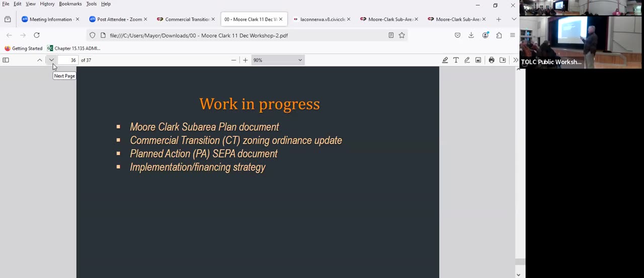Toggle the PDF sidebar panel
Image resolution: width=644 pixels, height=278 pixels.
tap(6, 60)
